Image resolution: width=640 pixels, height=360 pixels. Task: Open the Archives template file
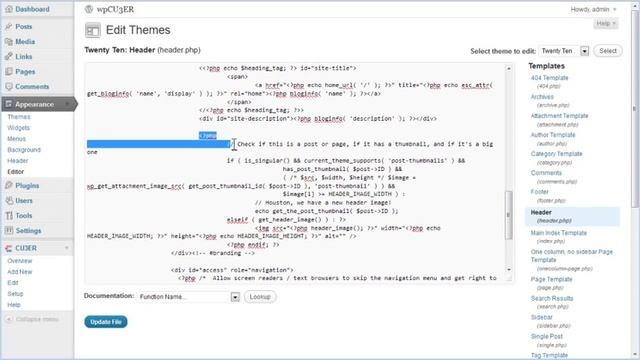pyautogui.click(x=542, y=97)
